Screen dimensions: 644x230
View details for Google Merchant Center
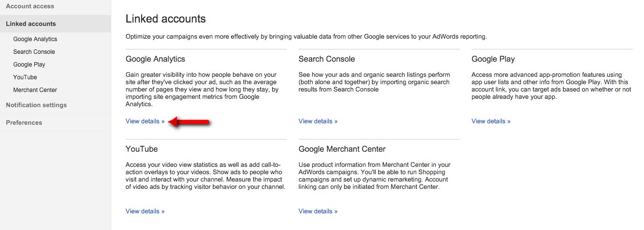tap(318, 211)
